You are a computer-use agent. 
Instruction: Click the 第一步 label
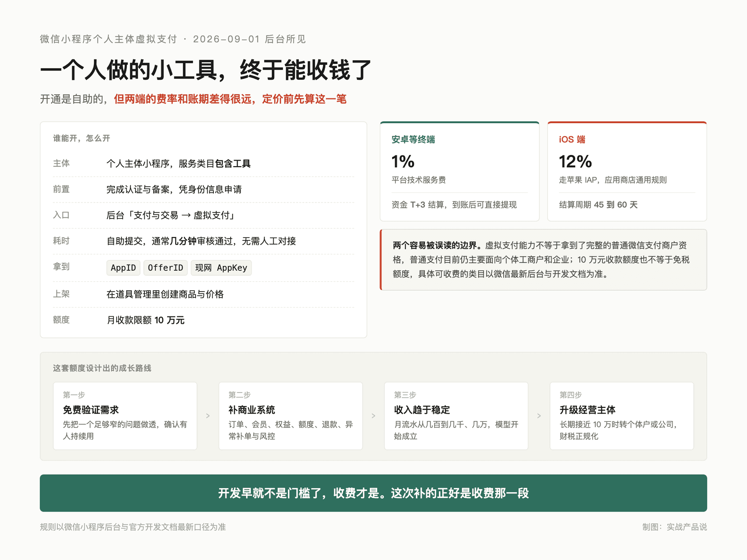[x=74, y=395]
